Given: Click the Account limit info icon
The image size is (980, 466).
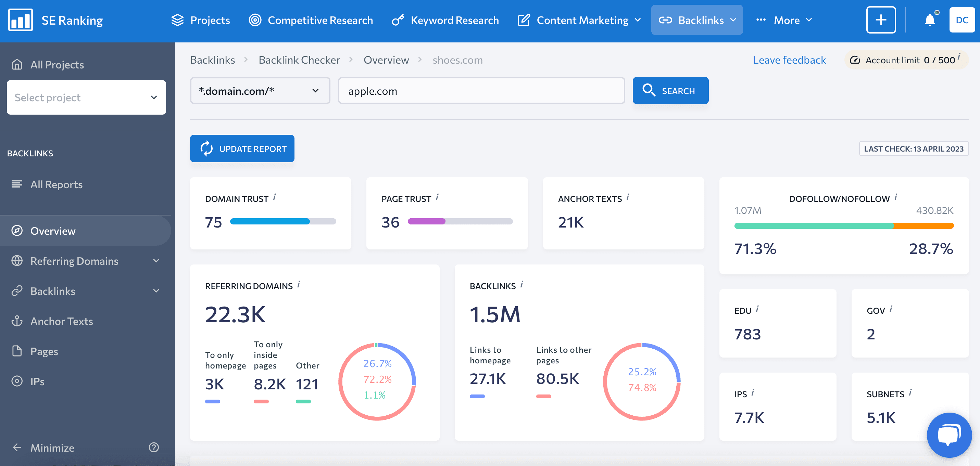Looking at the screenshot, I should click(959, 57).
